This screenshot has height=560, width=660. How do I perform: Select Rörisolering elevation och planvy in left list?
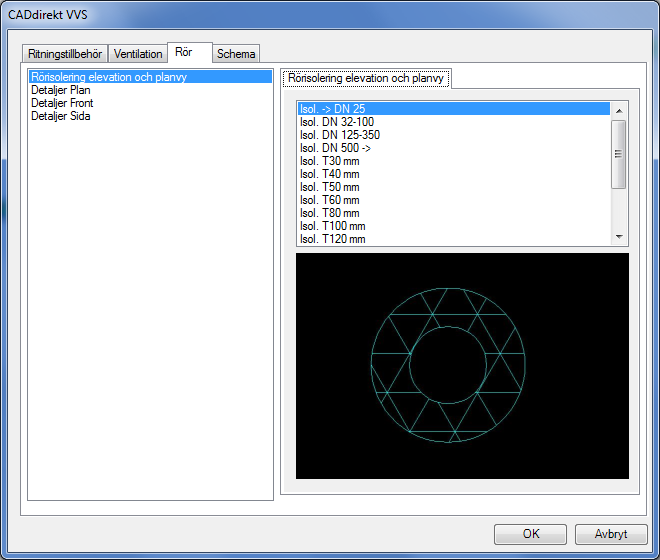pyautogui.click(x=150, y=77)
